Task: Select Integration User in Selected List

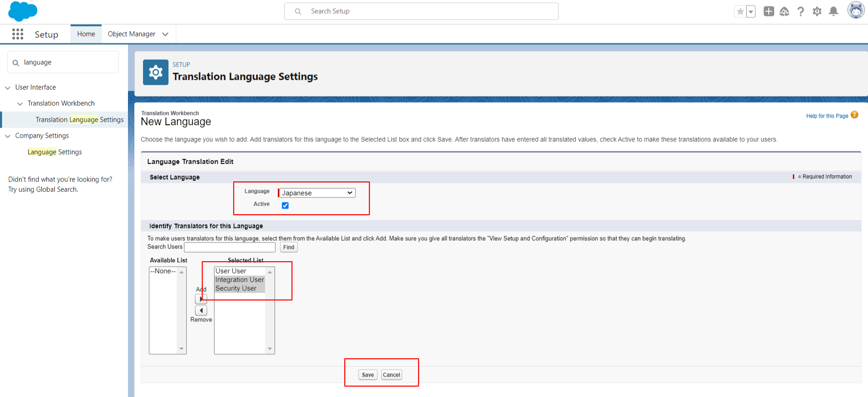Action: [240, 280]
